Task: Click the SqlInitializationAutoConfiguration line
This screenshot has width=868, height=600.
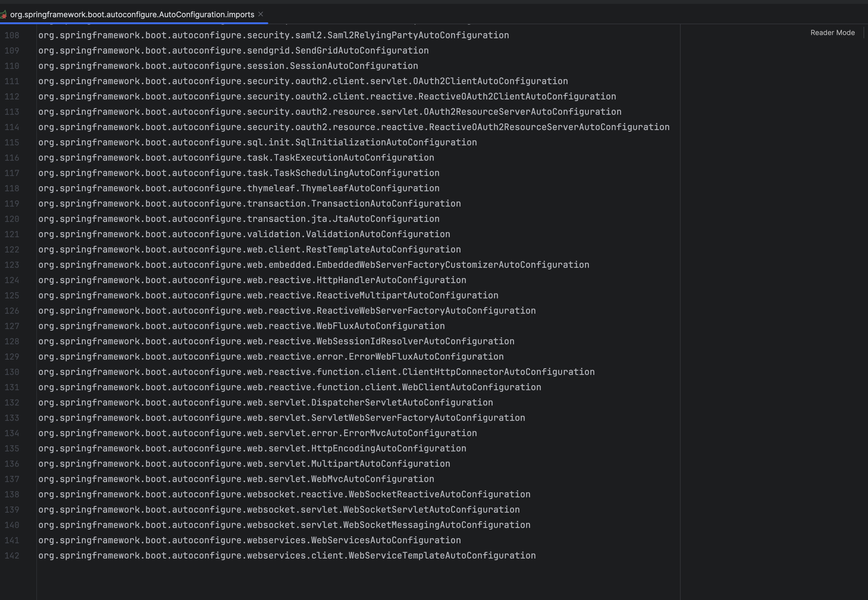Action: point(257,143)
